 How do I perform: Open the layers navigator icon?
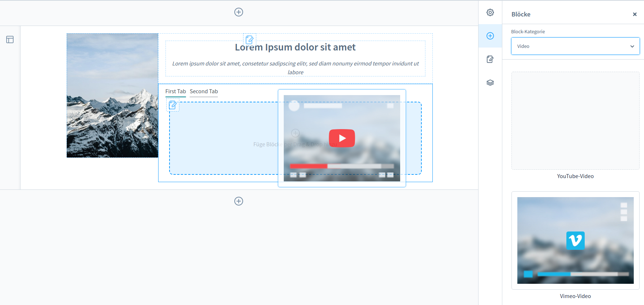point(490,83)
